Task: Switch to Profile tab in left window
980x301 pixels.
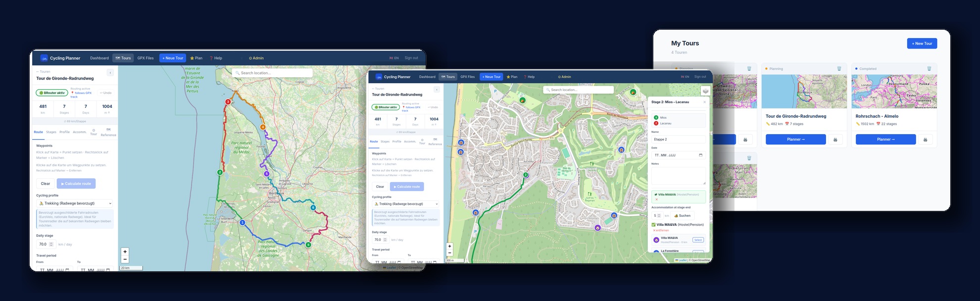Action: point(64,132)
